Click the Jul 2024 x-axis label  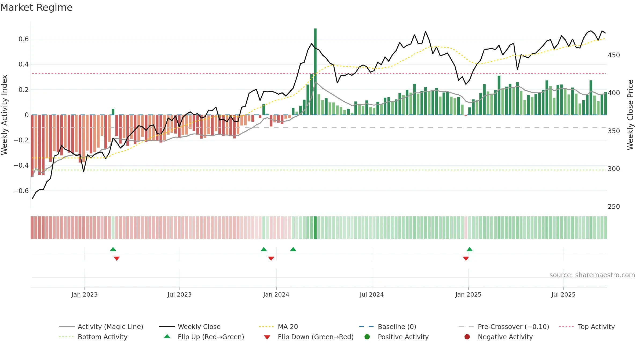click(x=372, y=295)
